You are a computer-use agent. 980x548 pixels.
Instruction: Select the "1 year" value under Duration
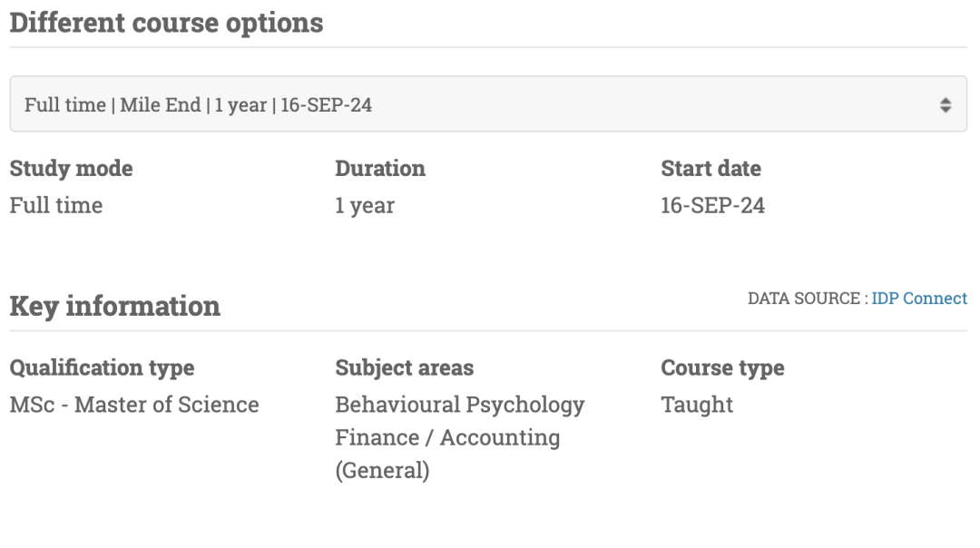click(365, 206)
